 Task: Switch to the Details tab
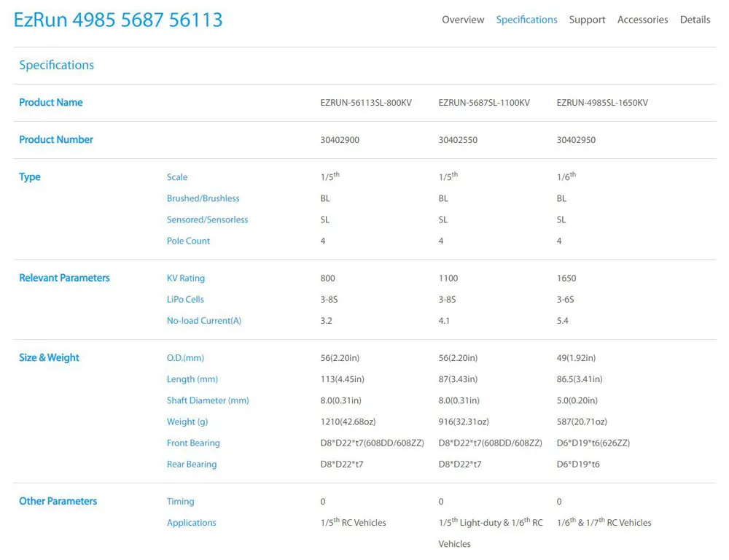tap(695, 20)
